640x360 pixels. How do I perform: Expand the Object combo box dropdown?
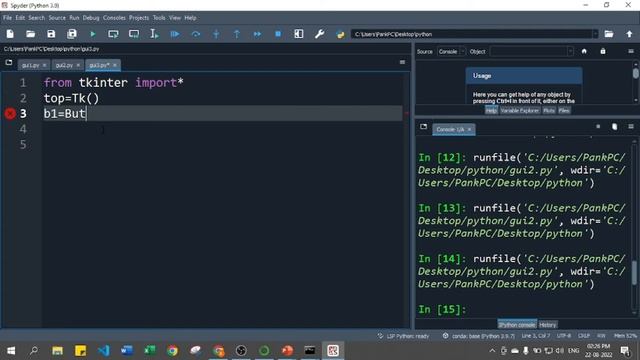point(570,51)
